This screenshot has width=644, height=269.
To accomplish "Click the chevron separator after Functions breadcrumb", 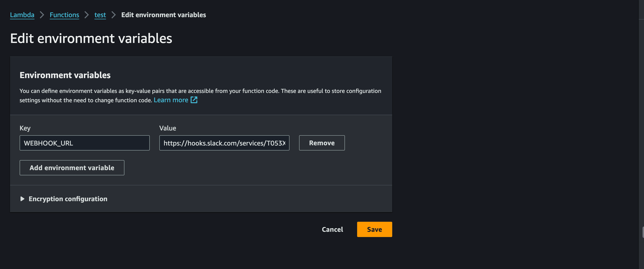I will (x=87, y=15).
